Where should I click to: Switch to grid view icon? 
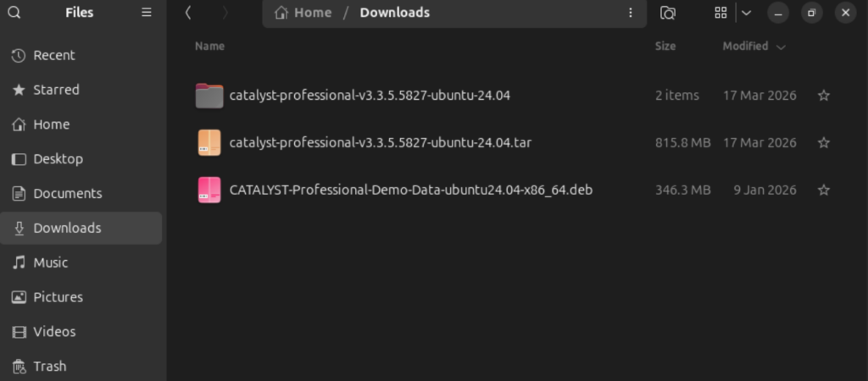(721, 13)
